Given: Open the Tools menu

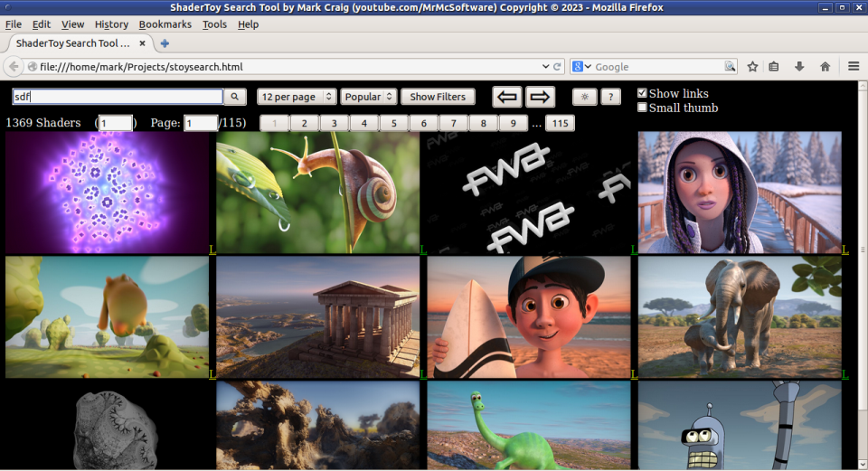Looking at the screenshot, I should click(x=214, y=24).
